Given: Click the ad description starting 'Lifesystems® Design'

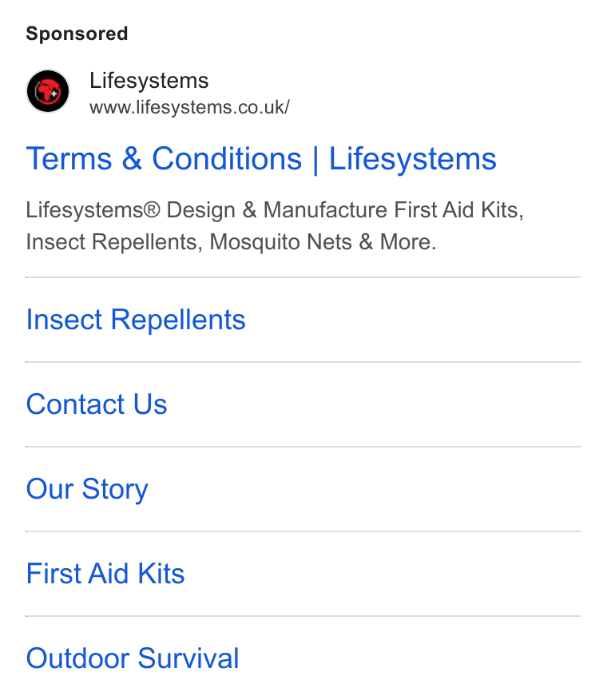Looking at the screenshot, I should tap(275, 226).
